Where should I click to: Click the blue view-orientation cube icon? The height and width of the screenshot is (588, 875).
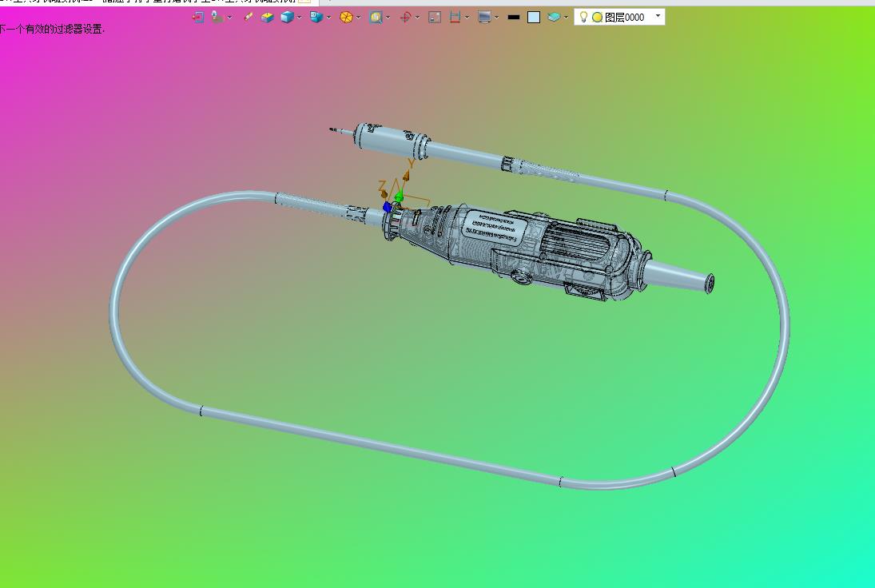point(316,18)
